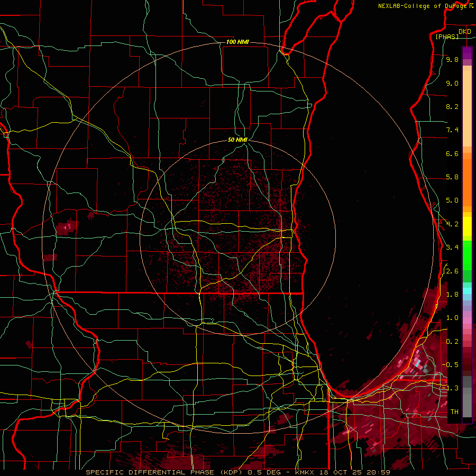The height and width of the screenshot is (476, 476).
Task: Select the 1.0 scale value
Action: coord(452,318)
